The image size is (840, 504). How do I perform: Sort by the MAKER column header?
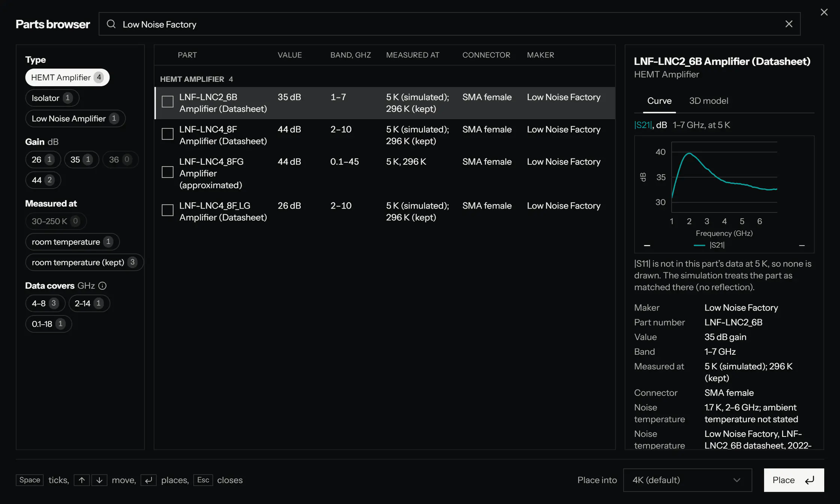tap(540, 55)
